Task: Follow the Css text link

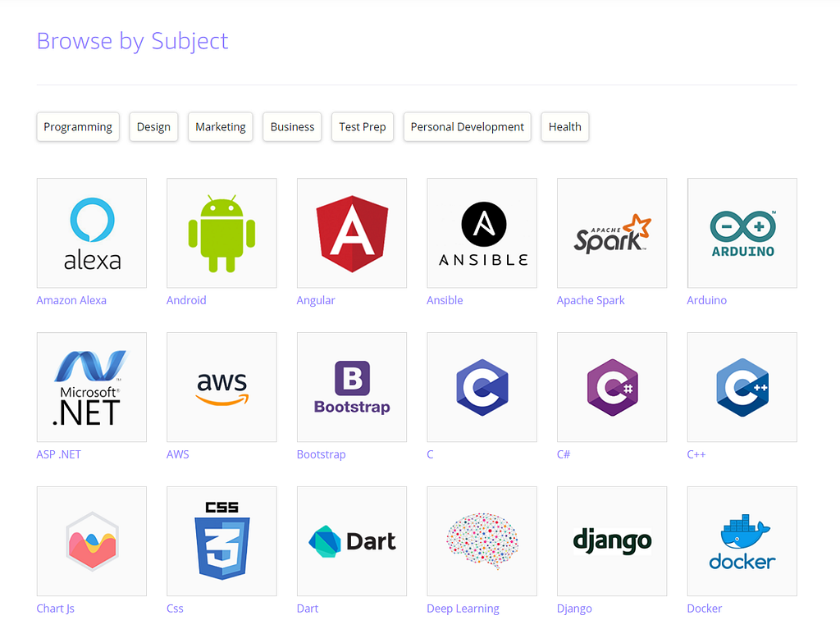Action: [176, 608]
